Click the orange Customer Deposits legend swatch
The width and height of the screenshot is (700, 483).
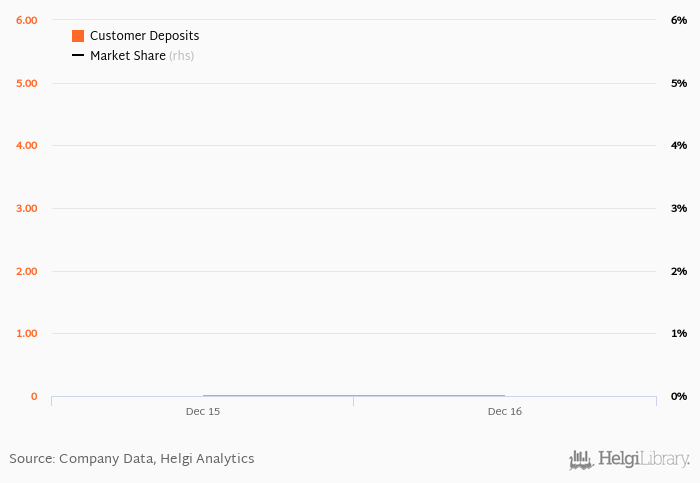click(78, 36)
